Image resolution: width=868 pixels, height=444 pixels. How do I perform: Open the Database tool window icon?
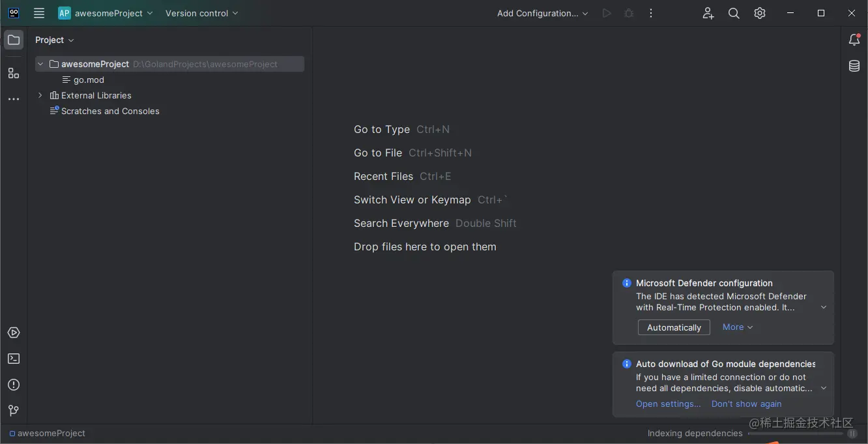tap(854, 66)
